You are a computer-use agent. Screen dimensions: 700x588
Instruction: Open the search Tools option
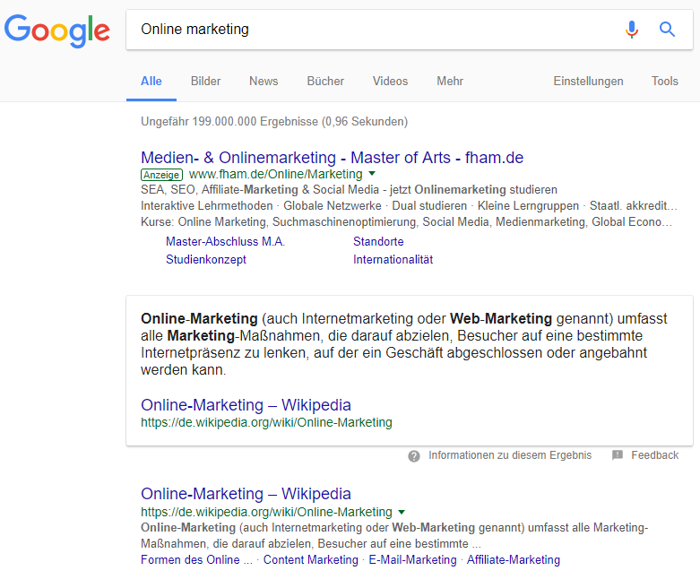pyautogui.click(x=664, y=81)
